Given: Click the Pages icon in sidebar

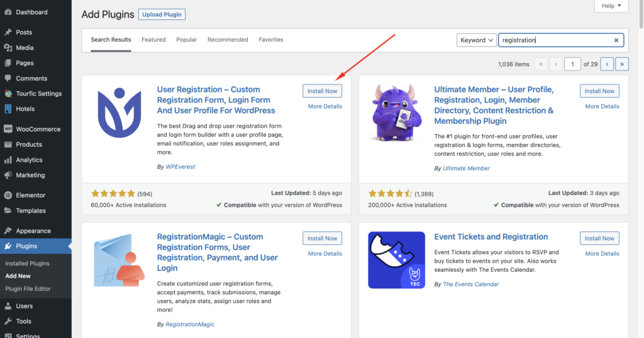Looking at the screenshot, I should tap(8, 63).
